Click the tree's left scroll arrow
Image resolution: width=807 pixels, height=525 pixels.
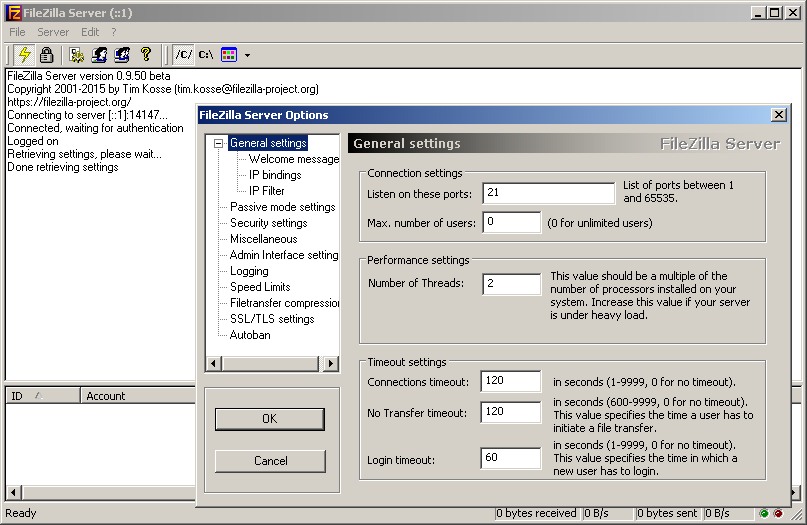[x=214, y=363]
